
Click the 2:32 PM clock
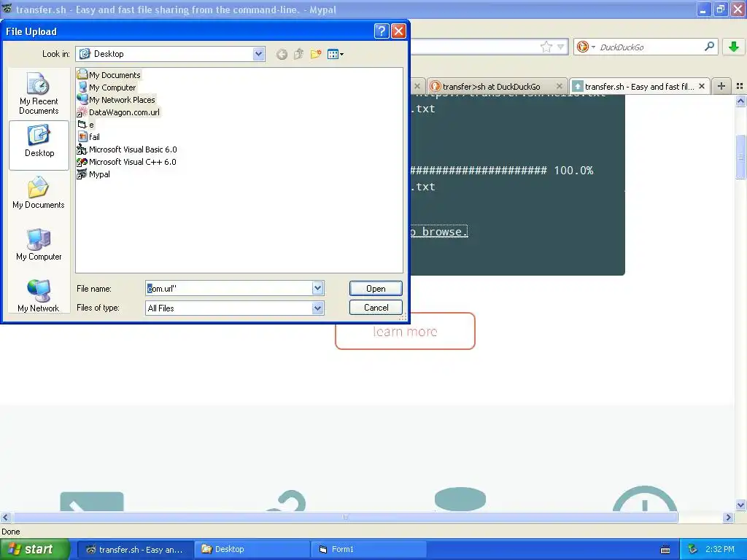719,550
